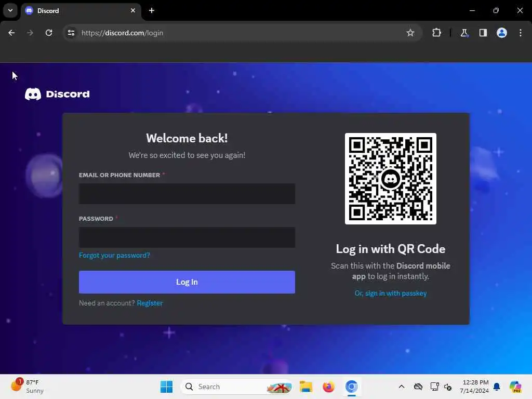Close the Discord tab
Image resolution: width=532 pixels, height=399 pixels.
pos(133,10)
